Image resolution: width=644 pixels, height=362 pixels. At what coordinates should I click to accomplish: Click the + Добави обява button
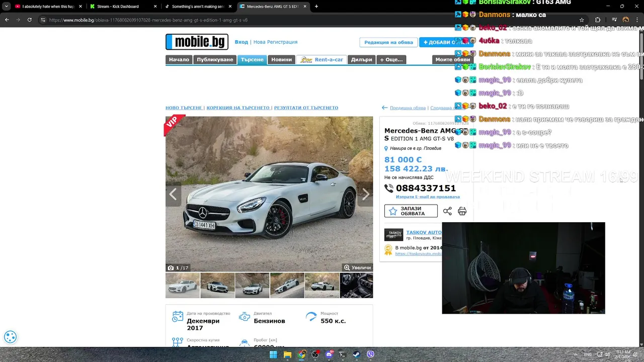(x=446, y=42)
